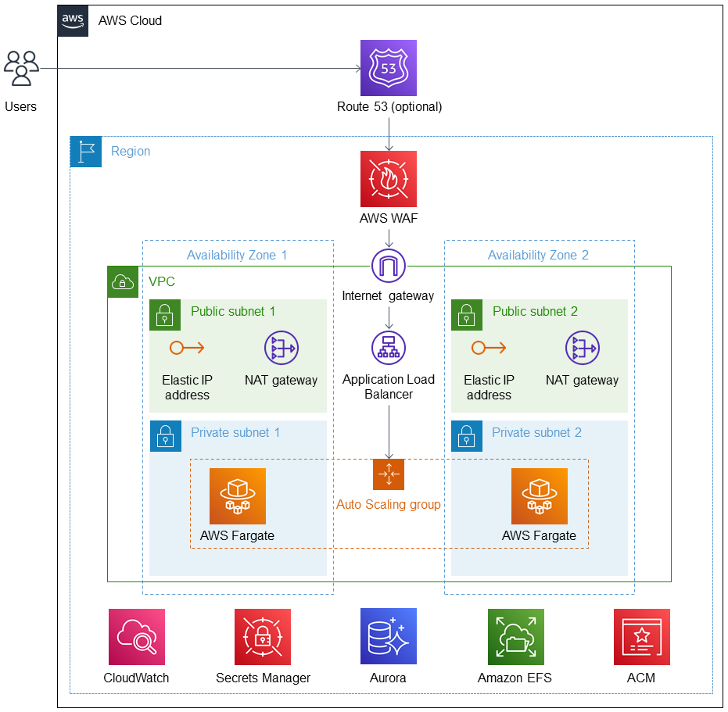Click the 'Aurora' label
This screenshot has height=712, width=728.
tap(388, 678)
